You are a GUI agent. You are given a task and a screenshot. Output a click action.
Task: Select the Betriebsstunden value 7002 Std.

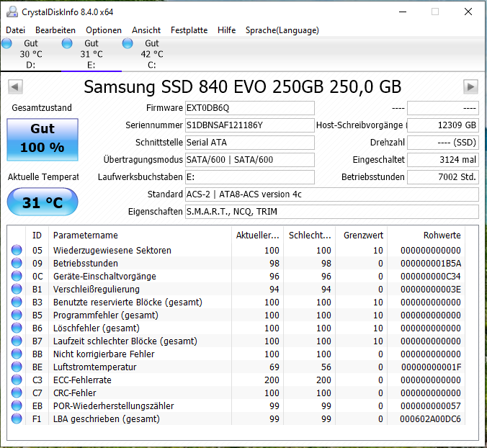point(443,177)
